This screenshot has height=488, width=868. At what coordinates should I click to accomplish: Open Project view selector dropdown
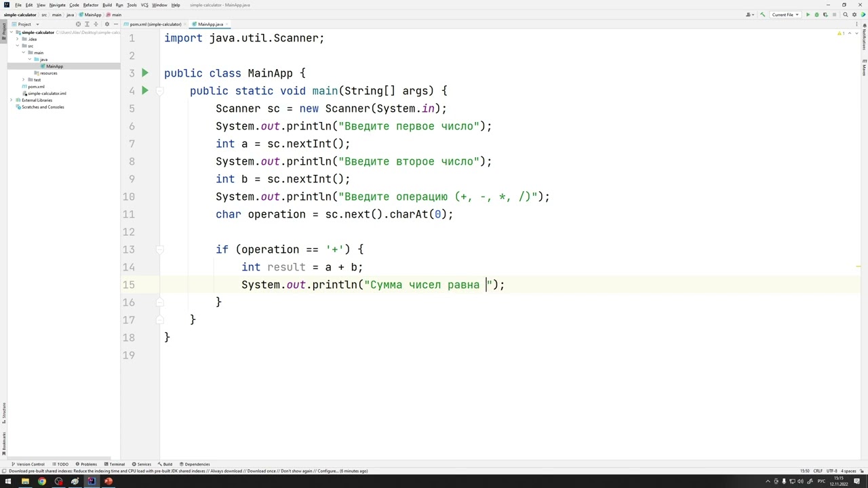click(24, 24)
